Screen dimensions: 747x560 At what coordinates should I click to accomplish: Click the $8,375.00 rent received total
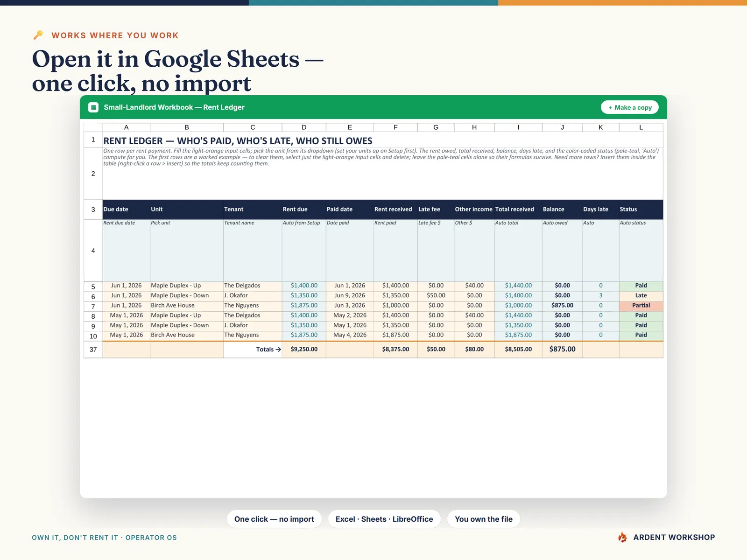395,350
